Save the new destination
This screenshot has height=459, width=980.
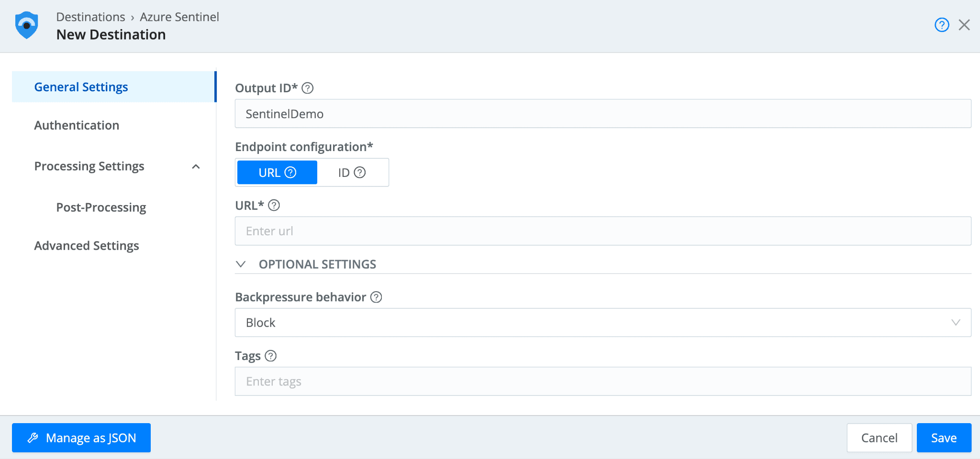click(944, 438)
